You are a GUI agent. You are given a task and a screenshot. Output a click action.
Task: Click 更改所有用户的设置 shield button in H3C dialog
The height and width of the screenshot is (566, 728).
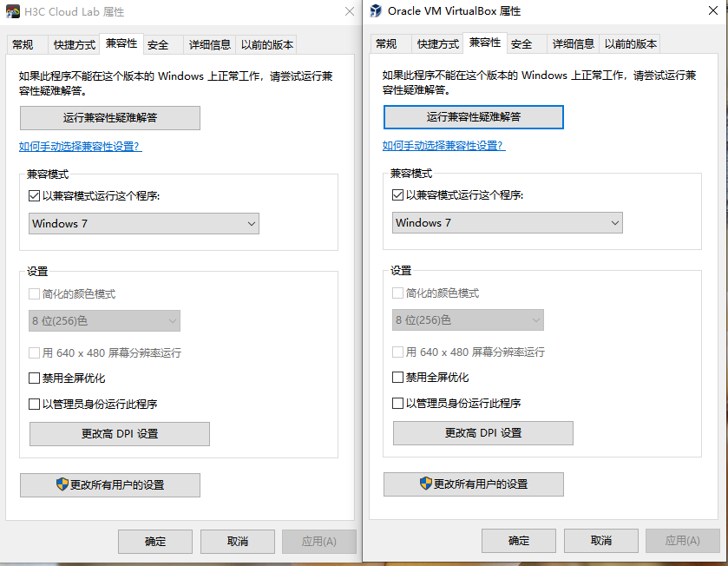110,484
